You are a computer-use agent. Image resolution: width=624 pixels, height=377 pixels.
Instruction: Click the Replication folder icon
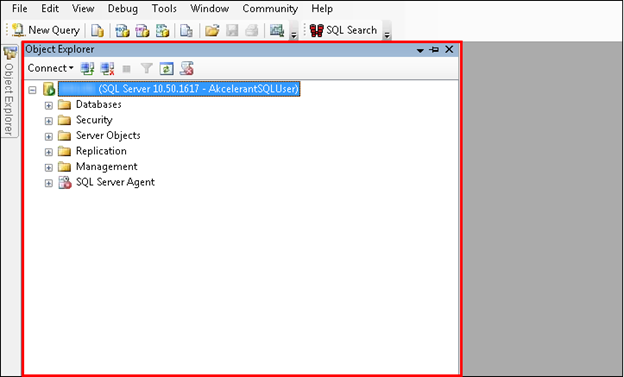point(64,151)
